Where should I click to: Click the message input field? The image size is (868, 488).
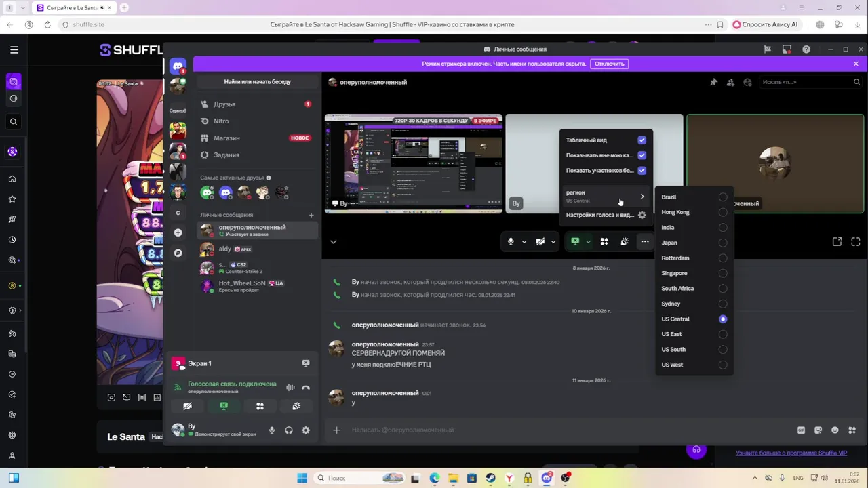pyautogui.click(x=570, y=430)
